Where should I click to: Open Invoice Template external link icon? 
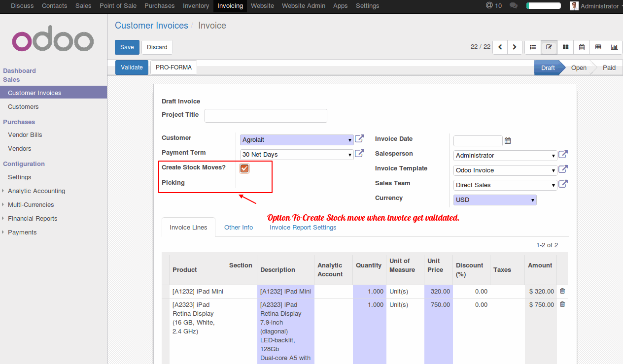coord(563,169)
